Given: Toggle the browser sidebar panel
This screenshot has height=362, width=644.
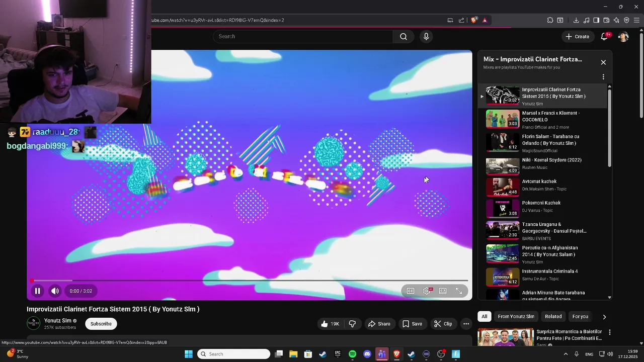Looking at the screenshot, I should (596, 20).
